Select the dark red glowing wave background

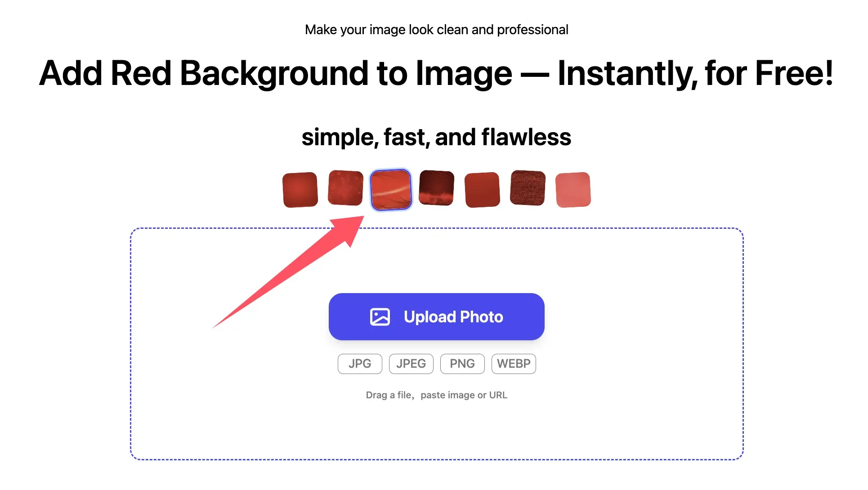(x=436, y=188)
